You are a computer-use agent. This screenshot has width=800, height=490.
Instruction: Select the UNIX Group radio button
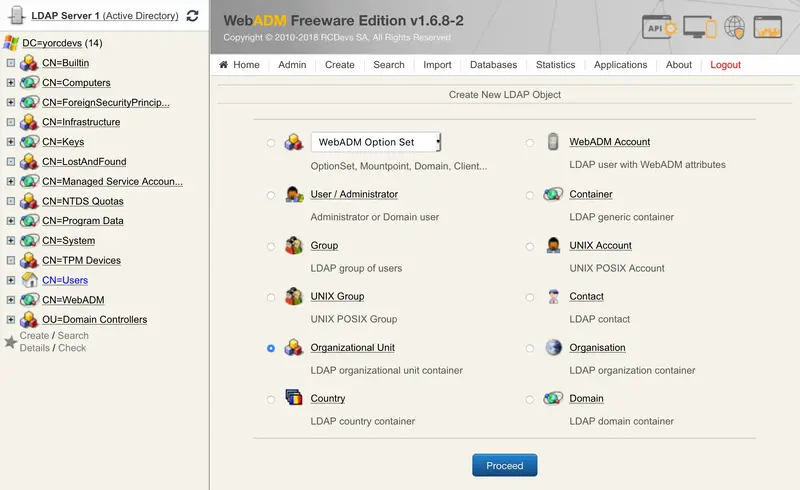point(271,298)
